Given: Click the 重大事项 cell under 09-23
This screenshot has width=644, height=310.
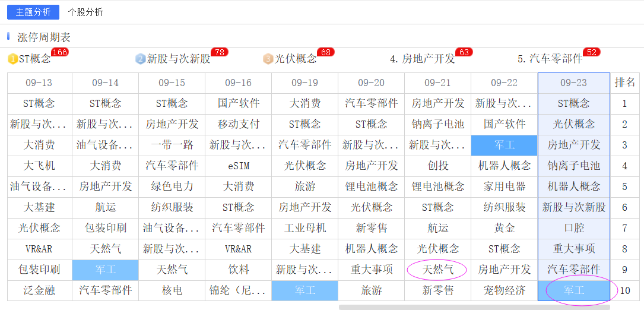Looking at the screenshot, I should 574,249.
